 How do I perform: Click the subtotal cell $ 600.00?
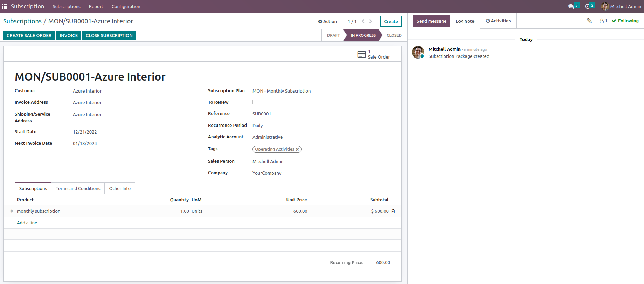click(380, 211)
